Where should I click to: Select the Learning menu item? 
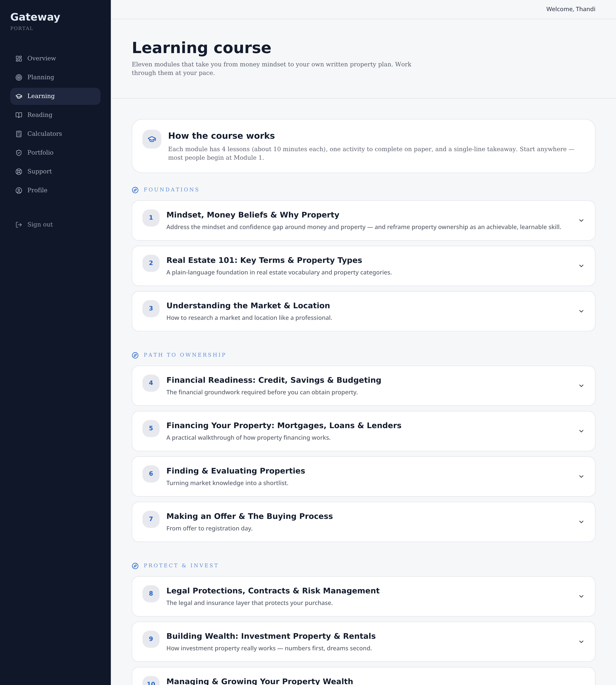(x=55, y=96)
